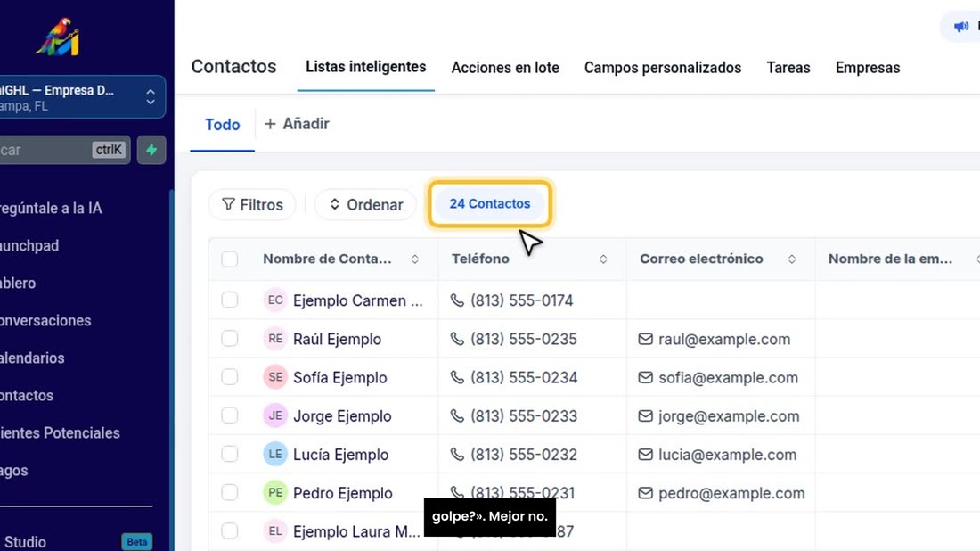Click the envelope icon beside pedro@example.com
The height and width of the screenshot is (551, 980).
point(646,493)
